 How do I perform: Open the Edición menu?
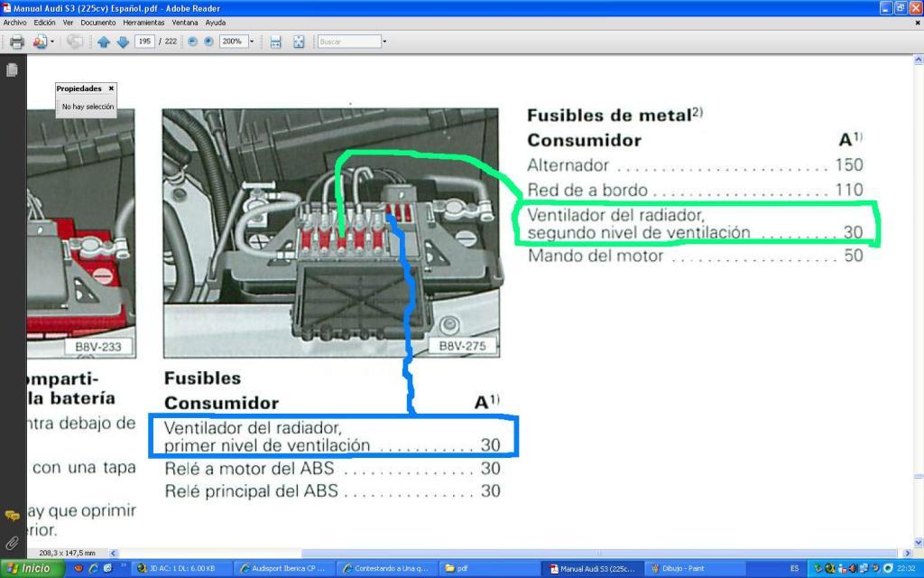coord(44,23)
